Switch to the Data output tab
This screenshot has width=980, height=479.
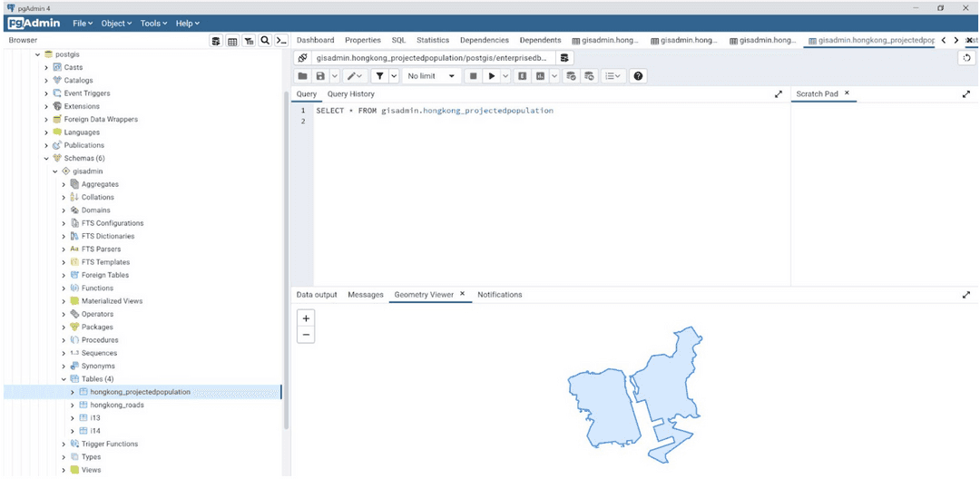tap(317, 295)
